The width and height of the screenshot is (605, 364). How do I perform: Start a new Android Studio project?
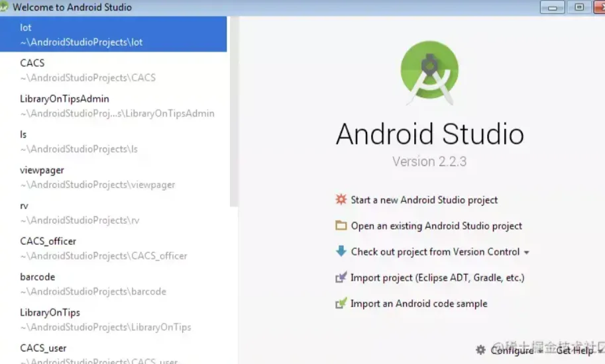point(424,200)
